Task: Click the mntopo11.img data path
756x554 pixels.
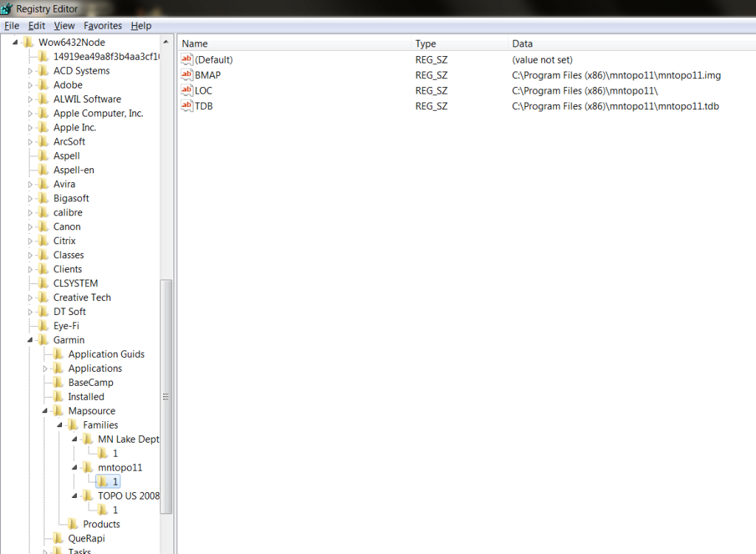Action: pyautogui.click(x=616, y=75)
